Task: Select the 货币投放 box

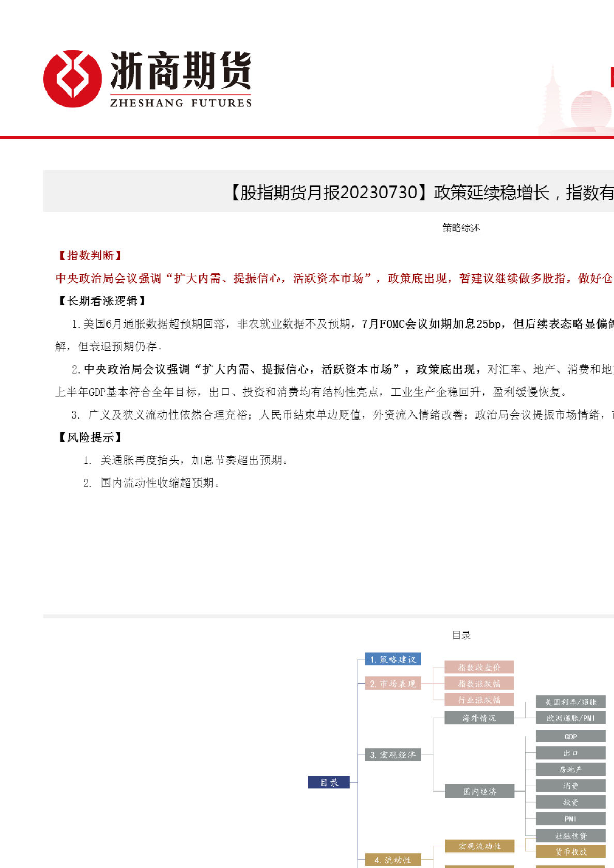Action: click(x=571, y=851)
